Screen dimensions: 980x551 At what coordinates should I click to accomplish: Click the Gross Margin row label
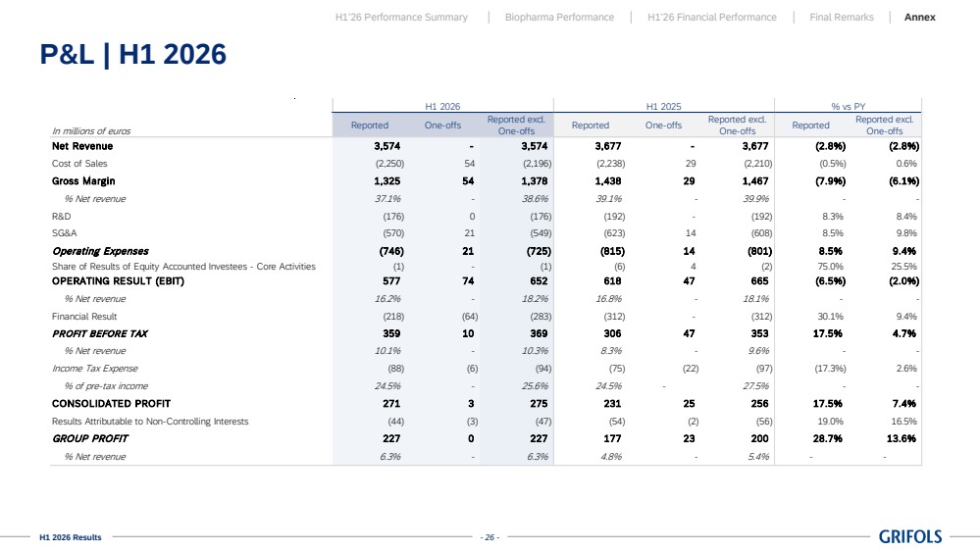pos(83,181)
